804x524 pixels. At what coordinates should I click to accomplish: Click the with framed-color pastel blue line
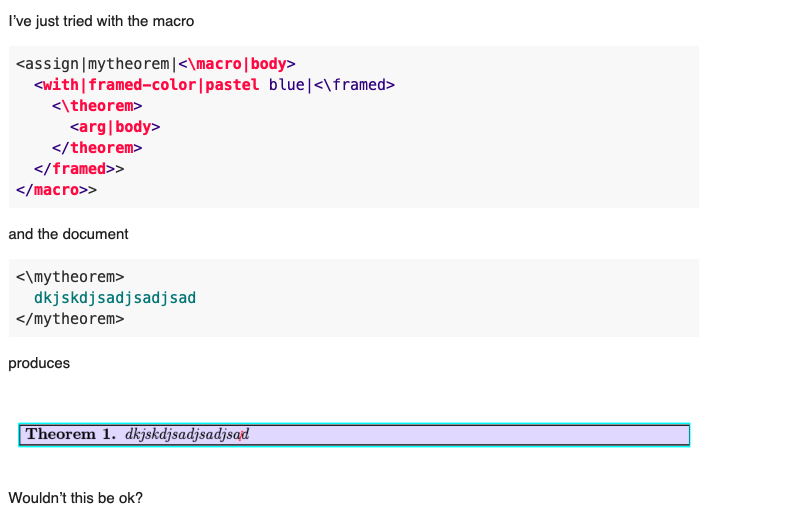point(214,85)
